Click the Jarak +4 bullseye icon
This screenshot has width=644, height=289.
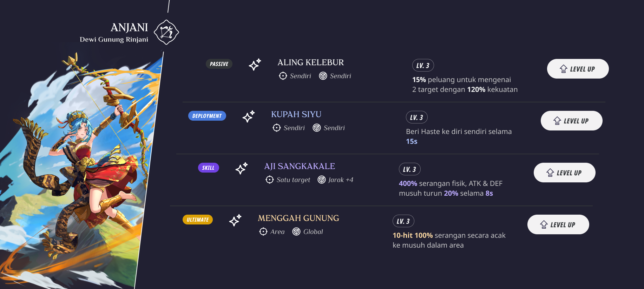pos(321,180)
